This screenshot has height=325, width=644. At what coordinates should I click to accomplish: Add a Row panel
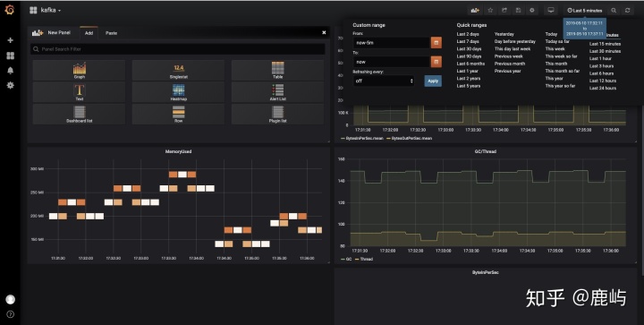[178, 115]
